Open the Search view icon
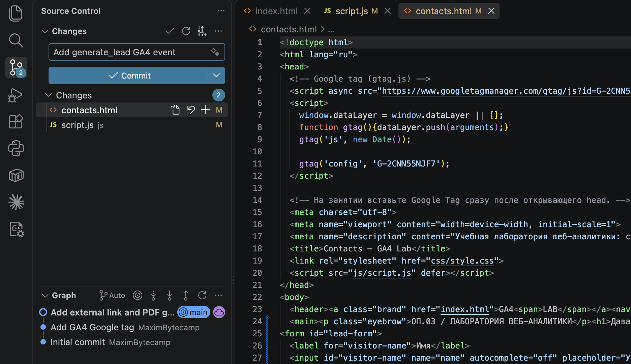 coord(16,40)
